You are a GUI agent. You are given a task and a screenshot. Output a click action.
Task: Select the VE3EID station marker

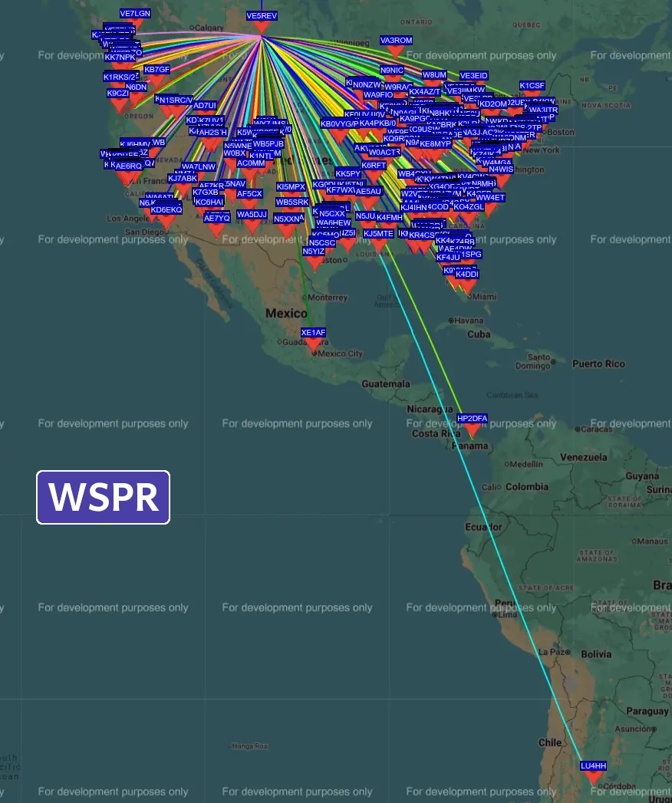click(473, 87)
